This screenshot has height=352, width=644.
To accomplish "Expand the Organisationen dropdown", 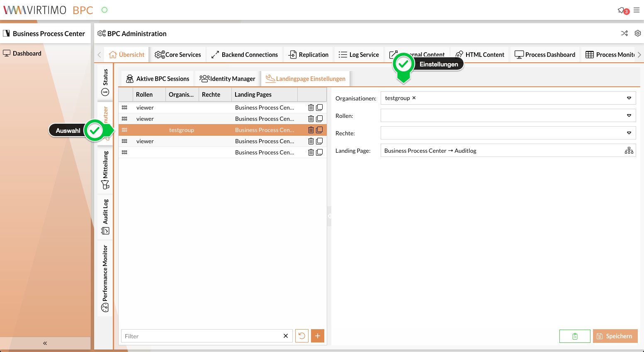I will click(629, 98).
